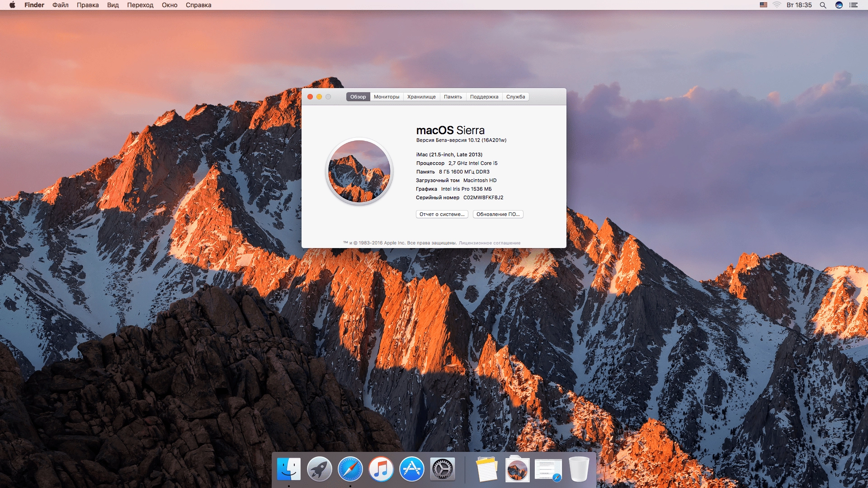
Task: Switch to the Служба tab
Action: pos(516,97)
